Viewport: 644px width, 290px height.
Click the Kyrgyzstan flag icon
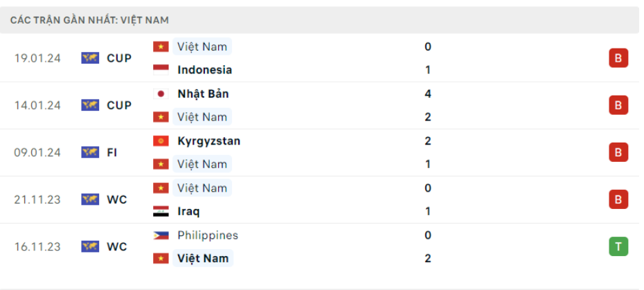[x=161, y=141]
